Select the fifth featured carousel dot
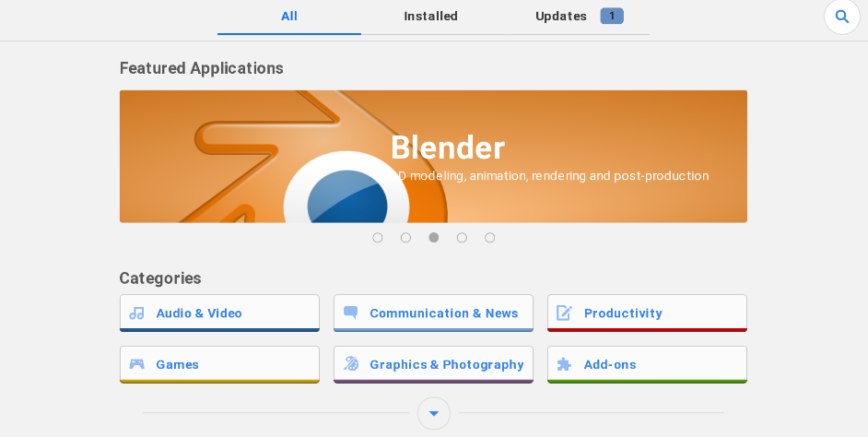 pos(490,238)
